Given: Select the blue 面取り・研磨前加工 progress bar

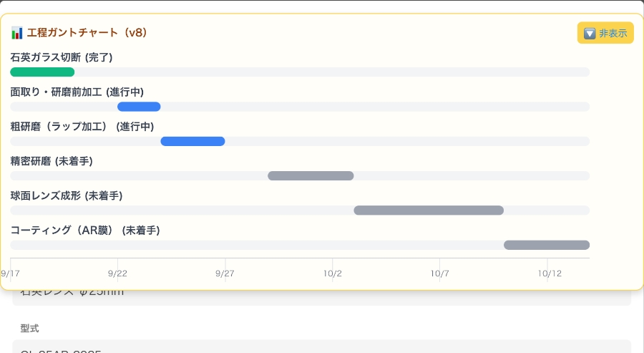Looking at the screenshot, I should 139,107.
